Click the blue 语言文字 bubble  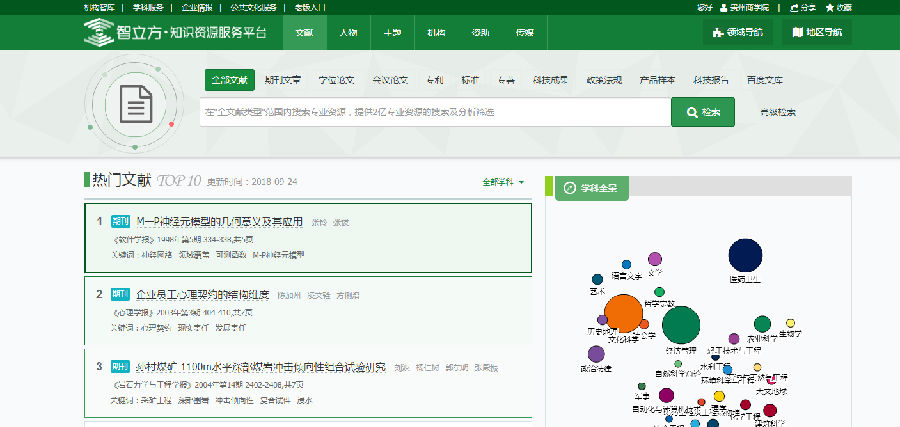(x=626, y=265)
